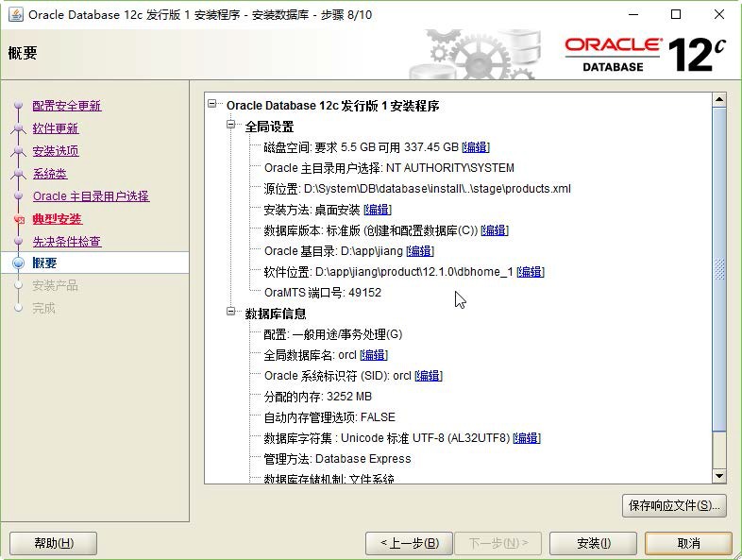742x560 pixels.
Task: Select the 主目录用户选择 NT AUTHORITY\SYSTEM row
Action: (x=389, y=167)
